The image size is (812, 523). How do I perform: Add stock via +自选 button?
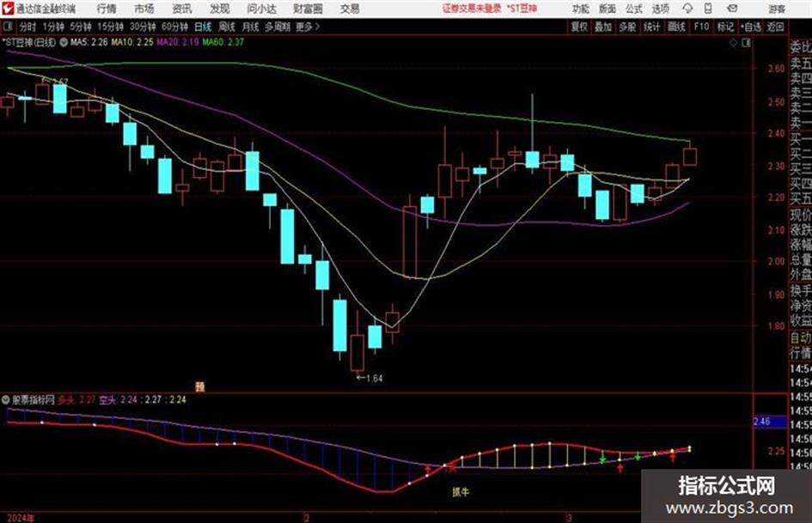coord(750,27)
